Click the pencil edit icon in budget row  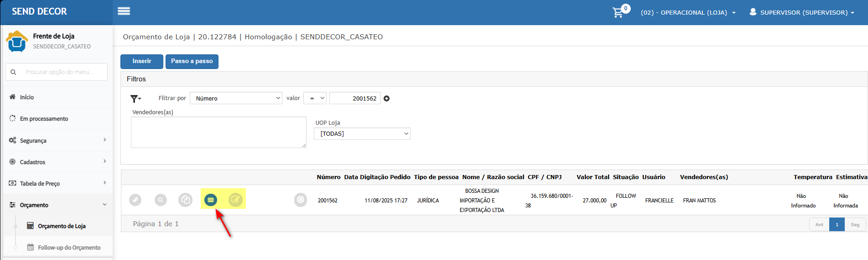click(135, 200)
